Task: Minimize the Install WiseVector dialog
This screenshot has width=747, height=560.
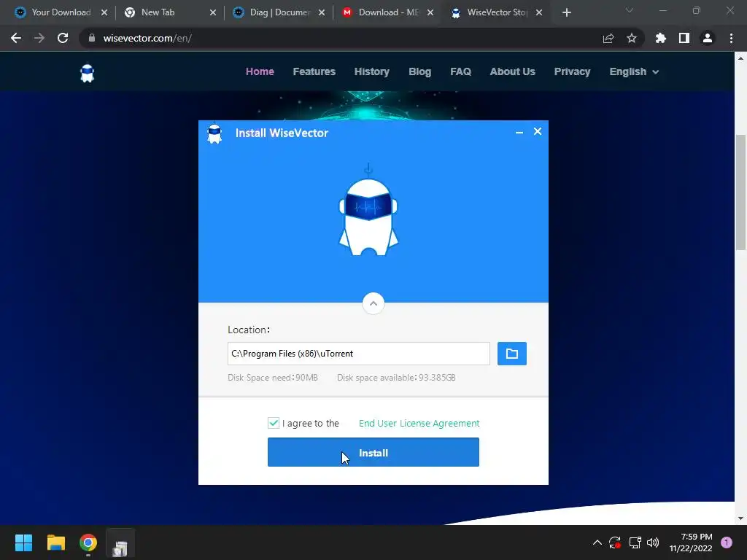Action: pyautogui.click(x=519, y=132)
